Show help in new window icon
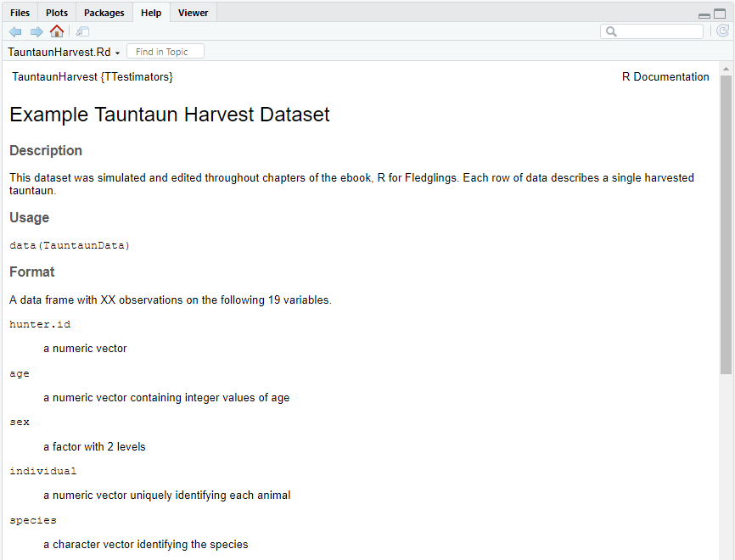The width and height of the screenshot is (735, 560). pos(82,32)
